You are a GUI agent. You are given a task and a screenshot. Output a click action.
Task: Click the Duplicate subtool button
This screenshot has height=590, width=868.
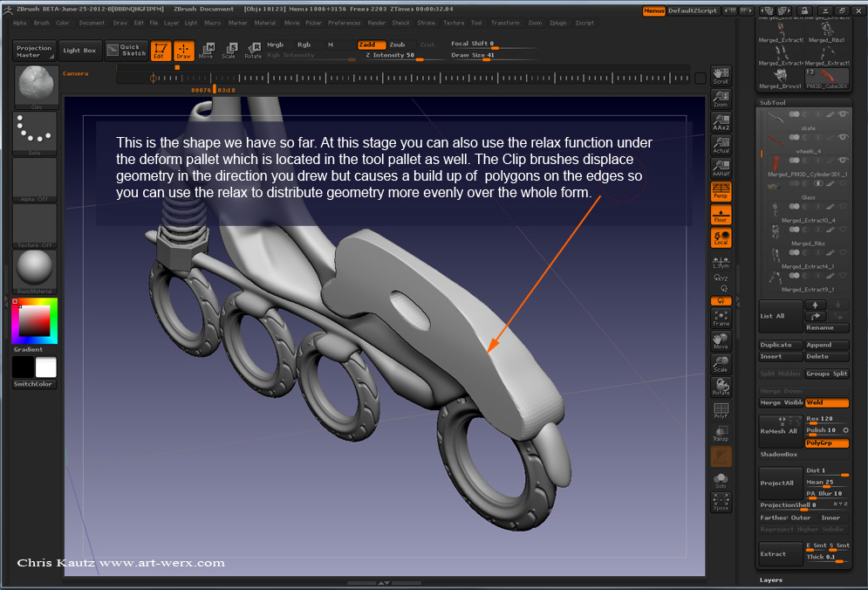(779, 345)
